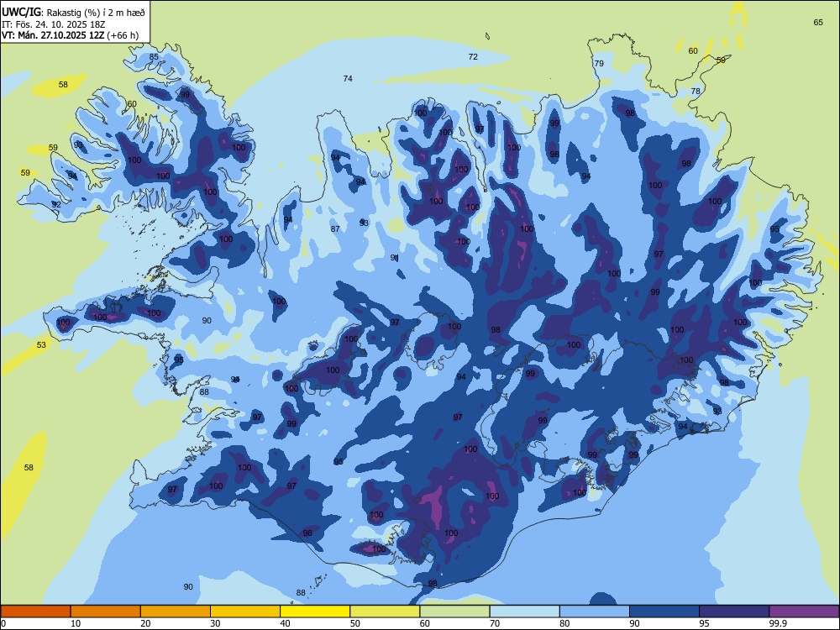Click the 'UWC/IG: Rakastig (%) í 2 m hæð' title
The image size is (840, 630).
[73, 13]
